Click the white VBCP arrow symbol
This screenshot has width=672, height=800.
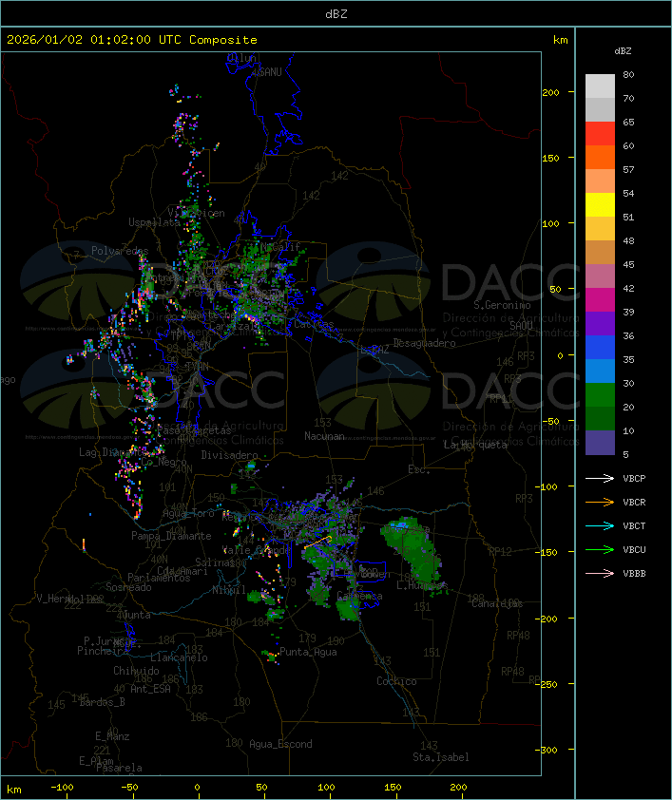tap(600, 478)
